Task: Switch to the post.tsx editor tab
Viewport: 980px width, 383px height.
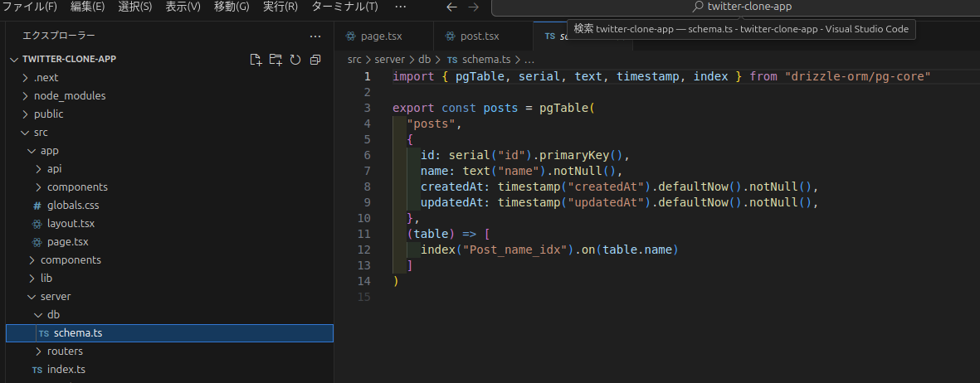Action: (x=482, y=36)
